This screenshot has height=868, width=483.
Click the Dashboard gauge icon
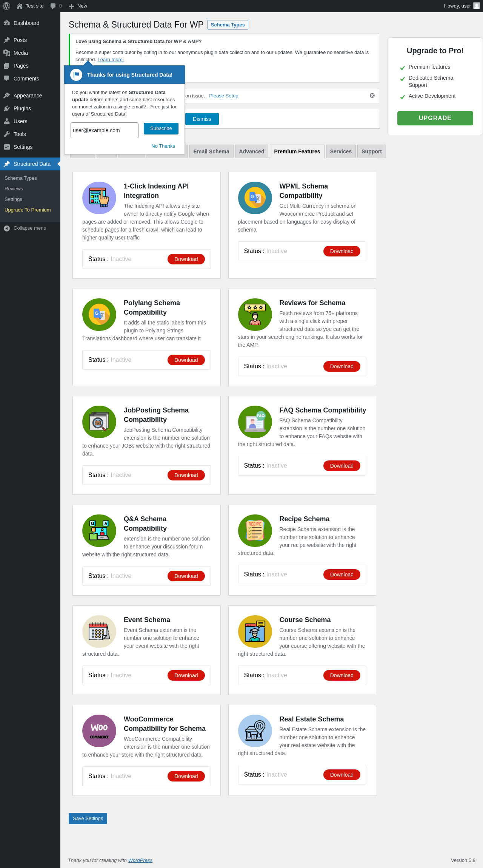[x=7, y=23]
